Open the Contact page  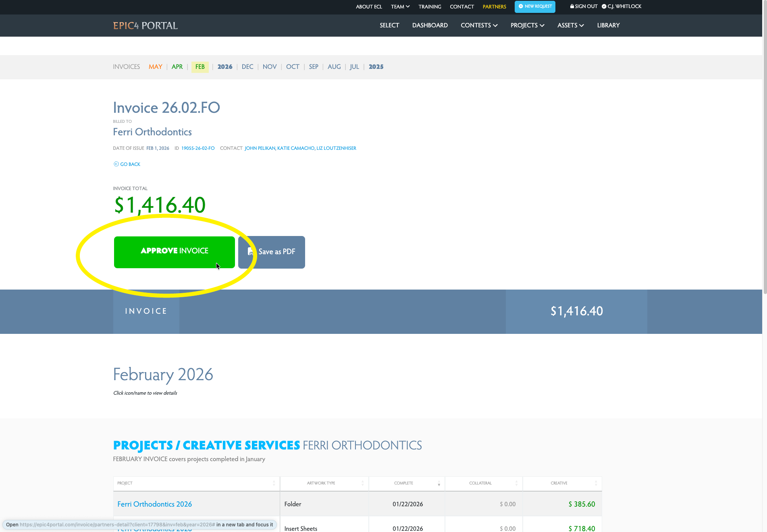462,7
